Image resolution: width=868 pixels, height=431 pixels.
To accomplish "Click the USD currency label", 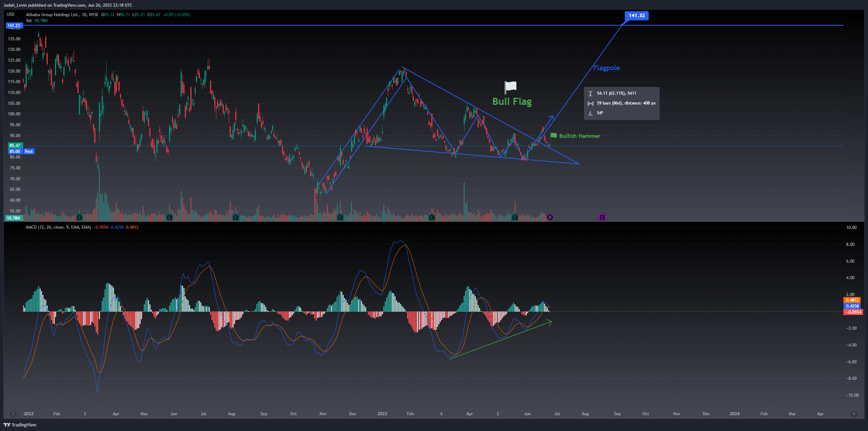I will 11,14.
